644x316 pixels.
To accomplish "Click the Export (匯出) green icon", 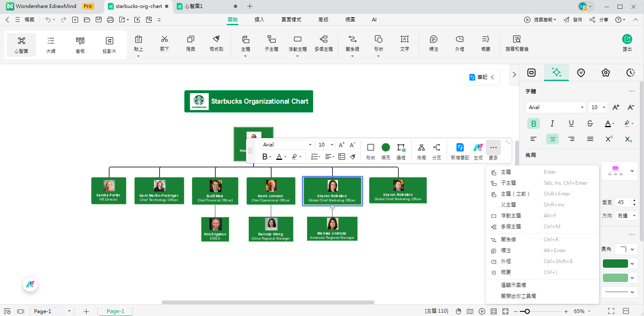I will (627, 43).
